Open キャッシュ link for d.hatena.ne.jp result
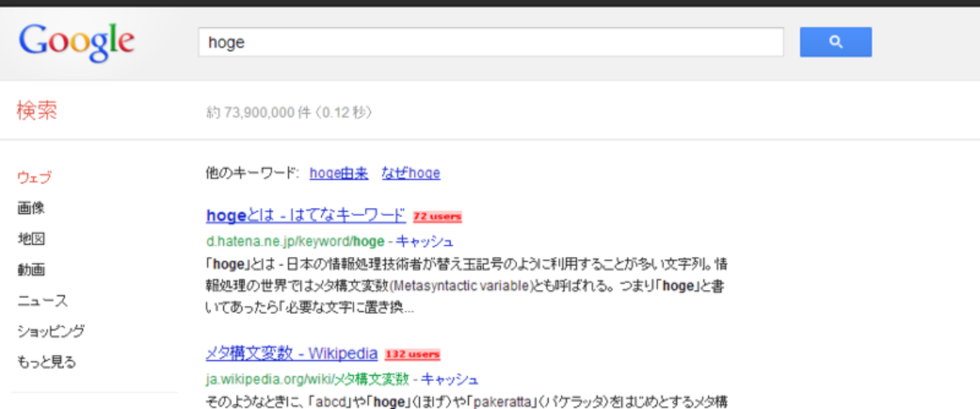The height and width of the screenshot is (409, 980). (x=424, y=242)
